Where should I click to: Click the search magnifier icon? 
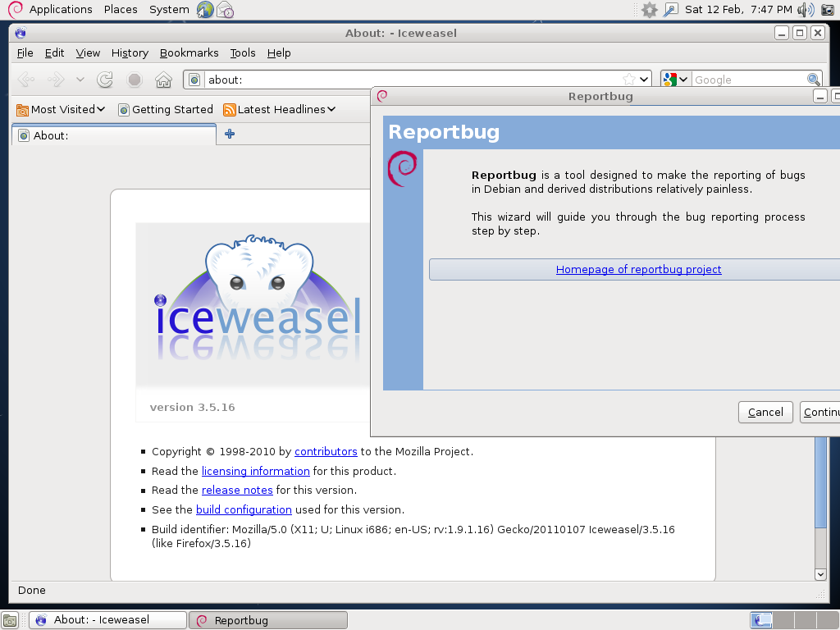coord(813,80)
